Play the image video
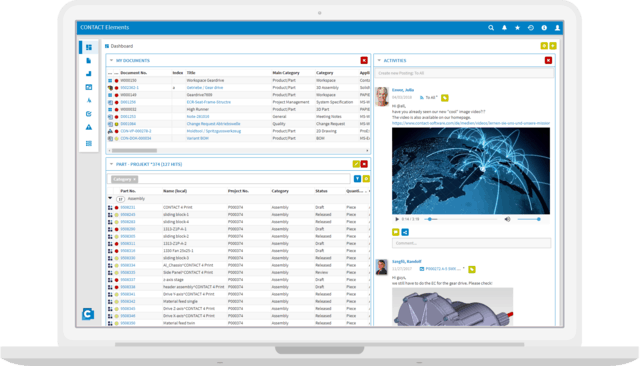 [397, 219]
